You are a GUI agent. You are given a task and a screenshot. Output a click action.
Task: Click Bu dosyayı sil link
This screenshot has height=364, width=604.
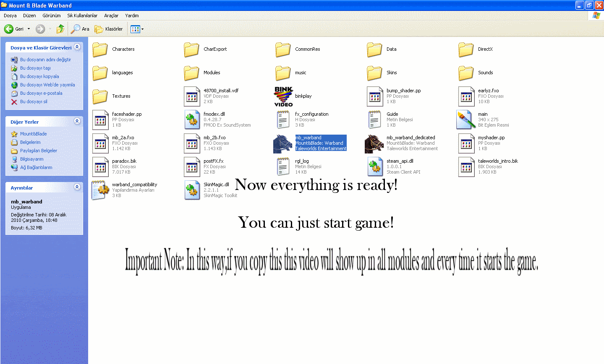point(34,101)
